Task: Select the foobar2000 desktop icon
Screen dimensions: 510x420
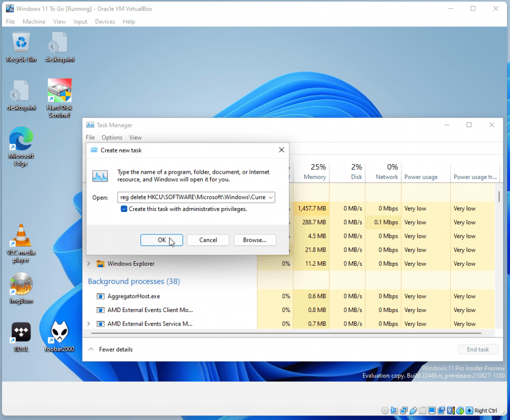Action: 59,333
